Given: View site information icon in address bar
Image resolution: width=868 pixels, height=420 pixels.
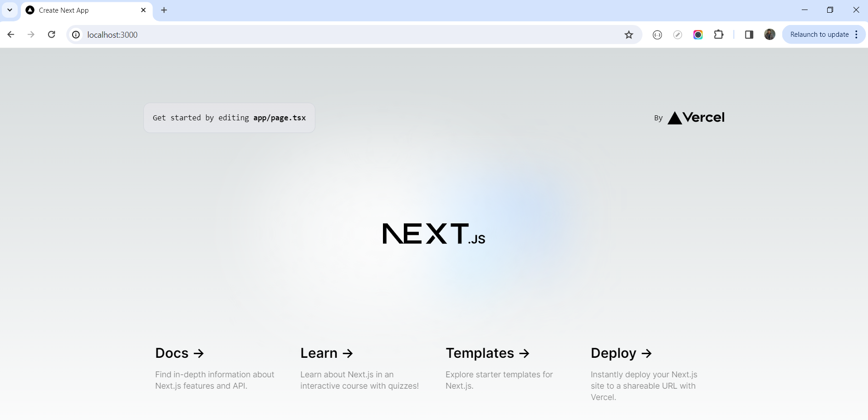Looking at the screenshot, I should [76, 35].
